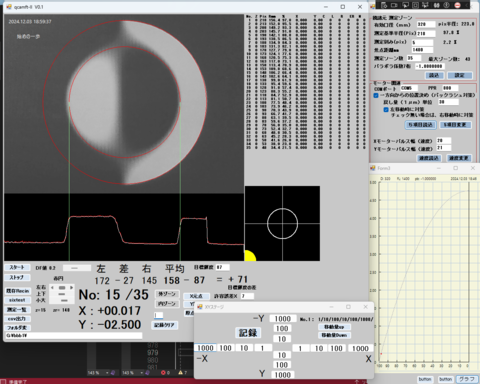Click Yモーターパルス幅 speed input field
This screenshot has width=480, height=384.
tap(443, 148)
